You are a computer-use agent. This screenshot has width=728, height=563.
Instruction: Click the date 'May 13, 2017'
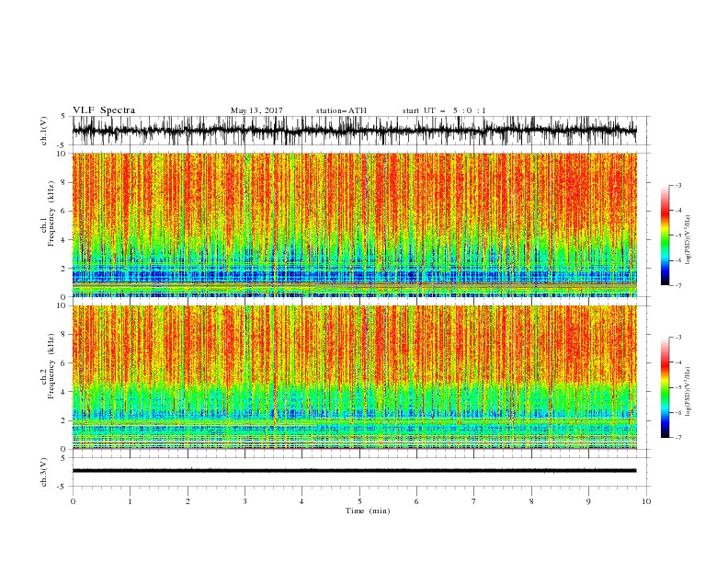256,110
